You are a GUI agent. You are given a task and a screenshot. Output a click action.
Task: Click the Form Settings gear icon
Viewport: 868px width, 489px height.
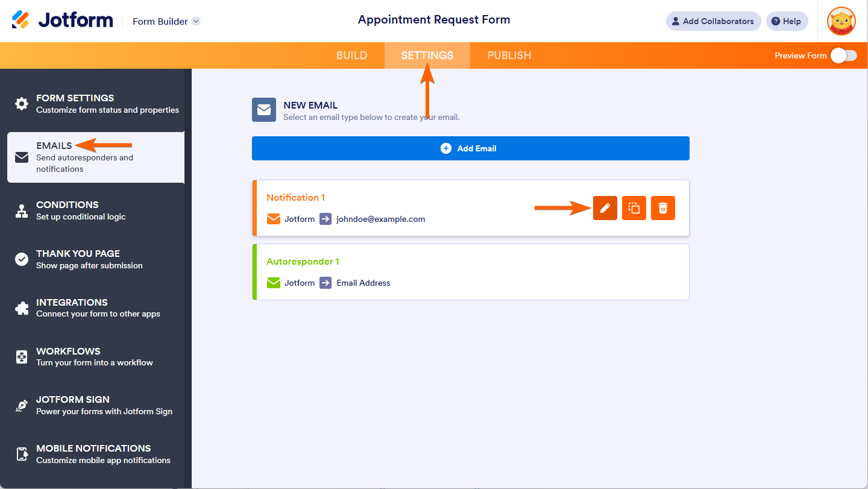[22, 104]
